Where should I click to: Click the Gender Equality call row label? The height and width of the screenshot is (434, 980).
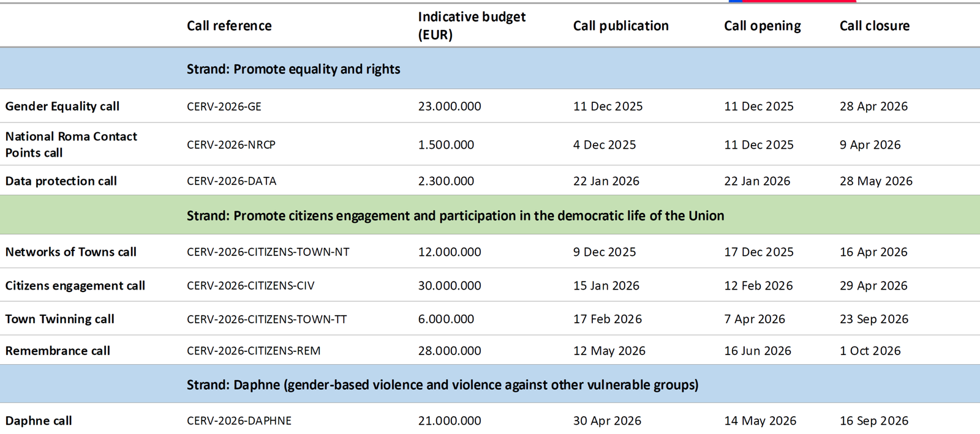pyautogui.click(x=62, y=107)
